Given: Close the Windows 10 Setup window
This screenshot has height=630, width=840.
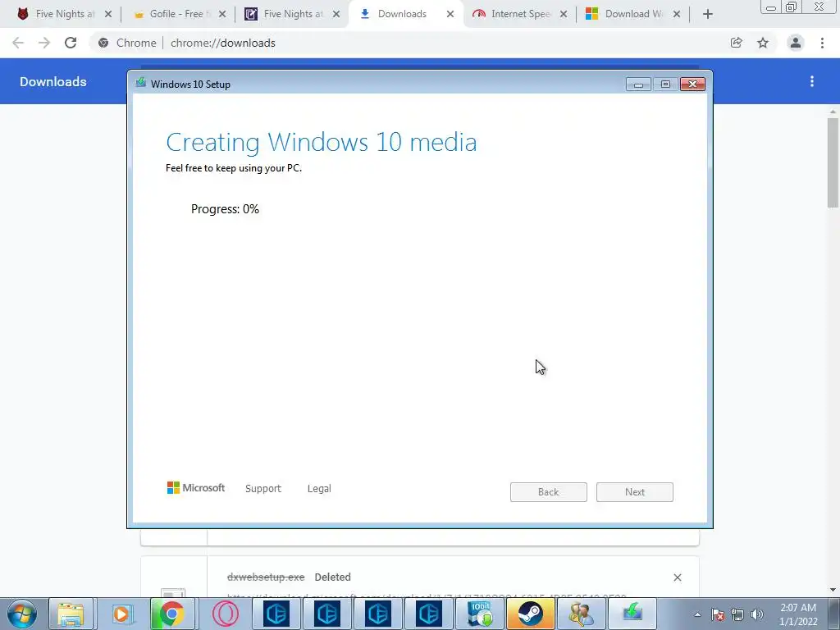Looking at the screenshot, I should pyautogui.click(x=692, y=84).
